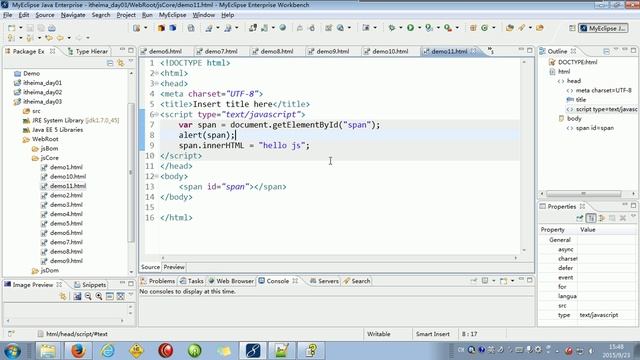Click the Open Perspective icon
The height and width of the screenshot is (360, 640).
point(572,28)
